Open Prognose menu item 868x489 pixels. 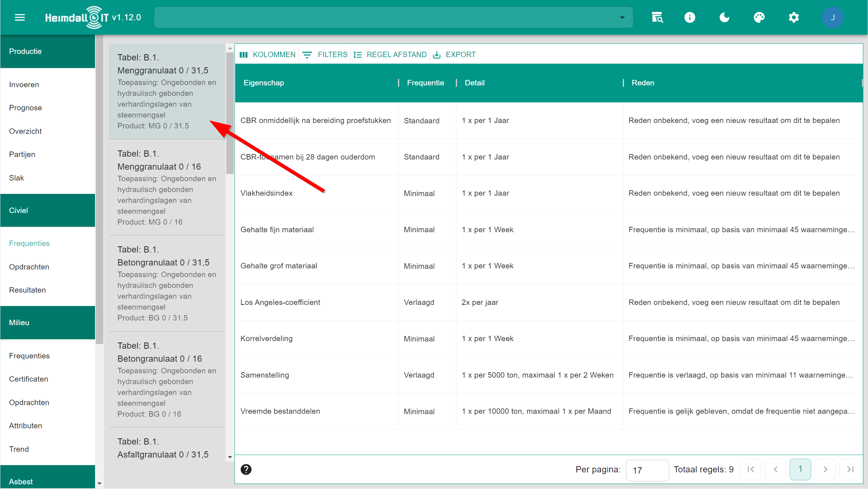pos(48,108)
